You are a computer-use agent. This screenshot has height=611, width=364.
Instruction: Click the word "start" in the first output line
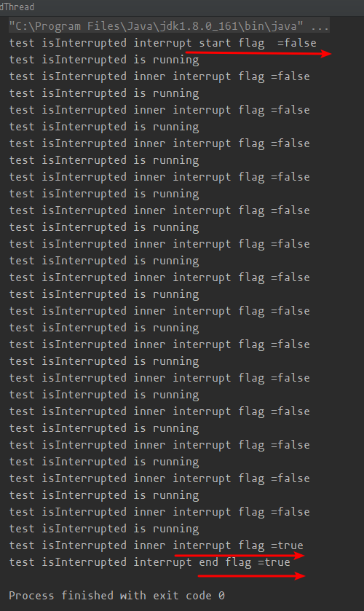(215, 43)
